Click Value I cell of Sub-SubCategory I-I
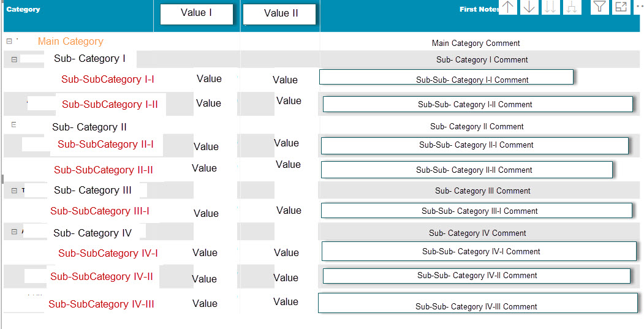Viewport: 644px width, 329px height. pos(209,79)
